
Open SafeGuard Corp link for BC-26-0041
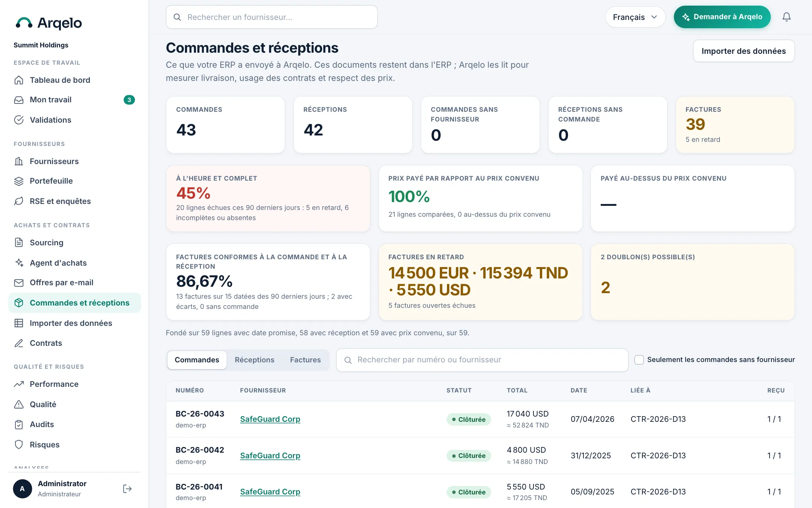click(x=270, y=492)
